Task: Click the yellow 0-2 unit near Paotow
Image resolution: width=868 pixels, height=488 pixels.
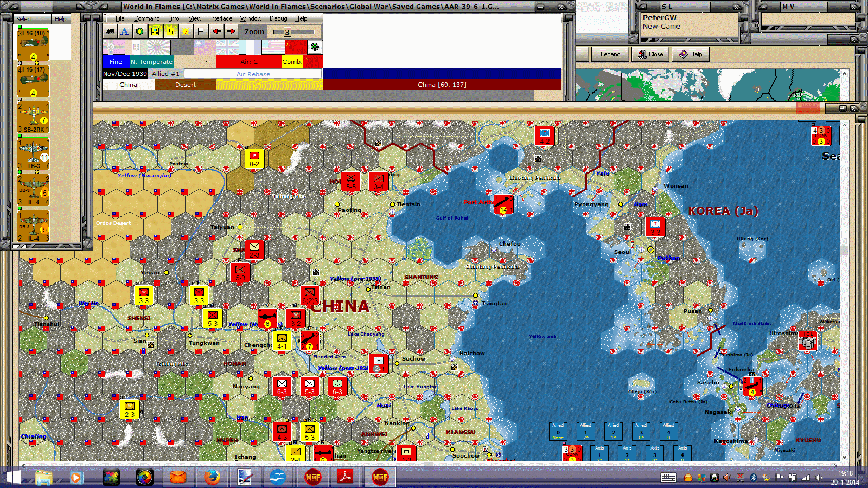Action: pyautogui.click(x=254, y=158)
